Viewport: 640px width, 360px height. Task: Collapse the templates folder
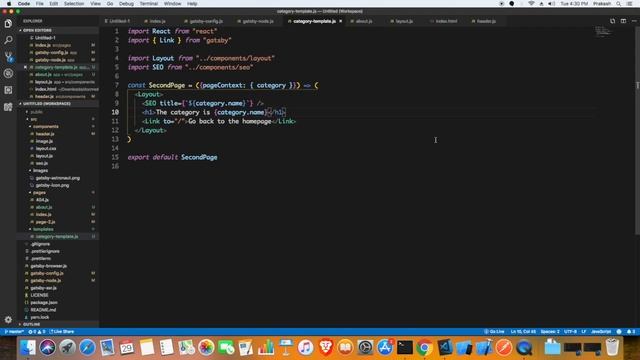[x=43, y=229]
